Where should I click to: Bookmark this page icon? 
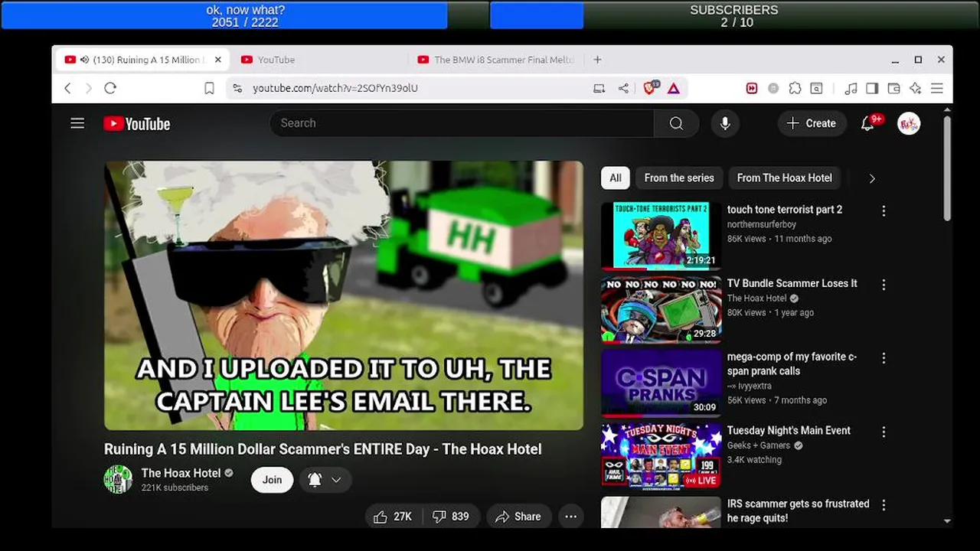[209, 88]
